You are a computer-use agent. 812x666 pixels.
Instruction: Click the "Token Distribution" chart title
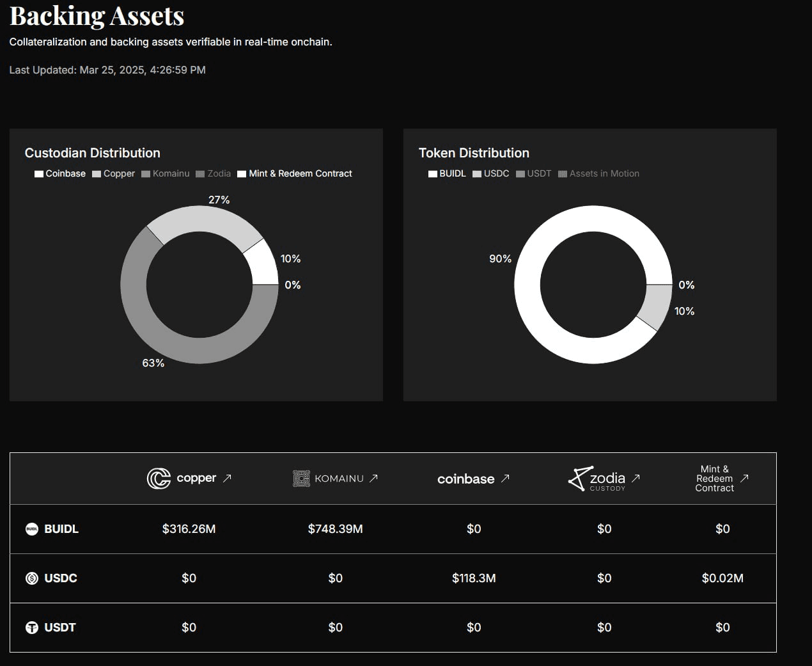474,153
